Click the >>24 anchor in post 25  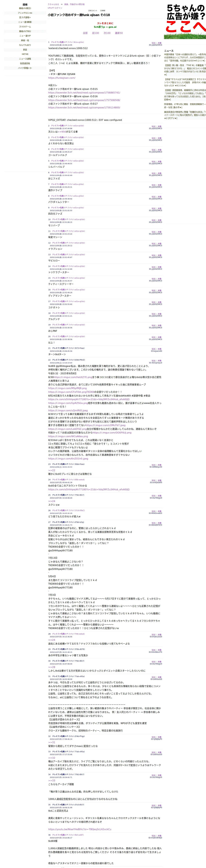click(52, 501)
